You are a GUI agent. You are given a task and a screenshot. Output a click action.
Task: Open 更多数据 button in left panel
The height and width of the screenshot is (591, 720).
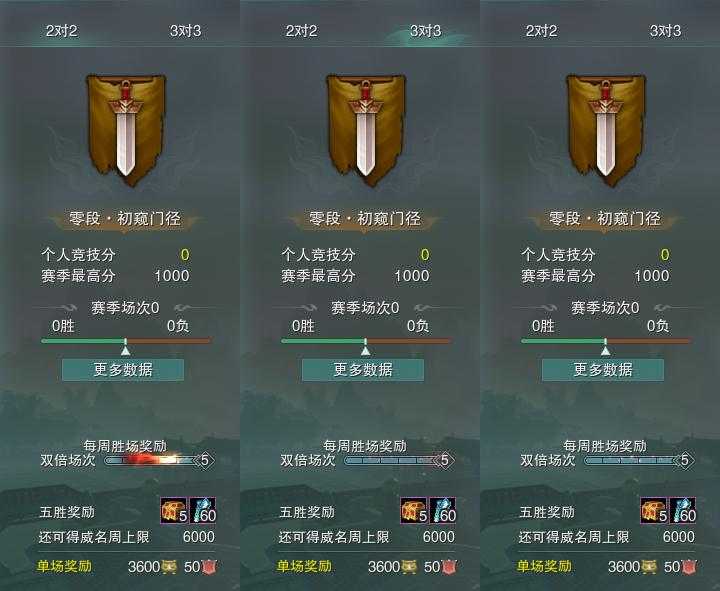[x=123, y=370]
